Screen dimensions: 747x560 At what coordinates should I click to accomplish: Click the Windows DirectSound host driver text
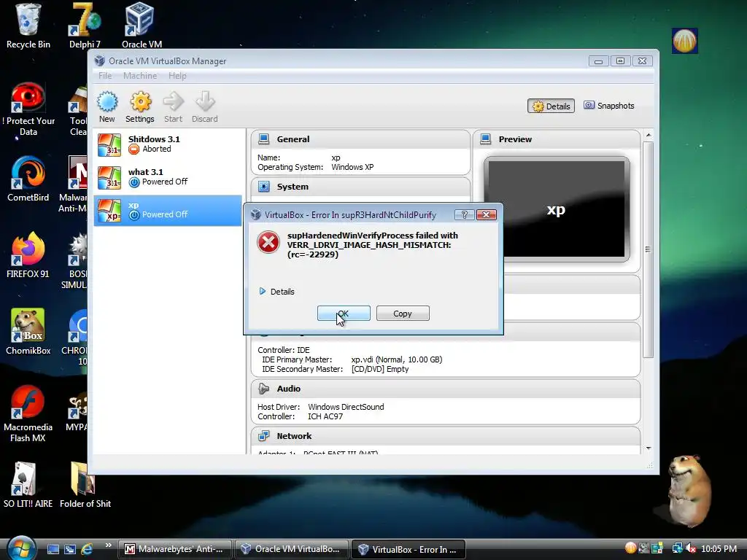point(346,407)
